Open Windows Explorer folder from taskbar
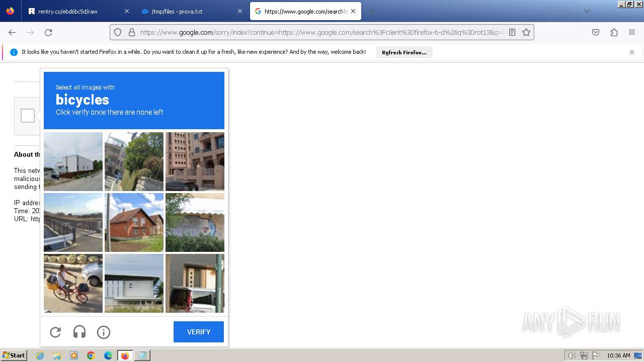The image size is (644, 362). click(x=57, y=355)
